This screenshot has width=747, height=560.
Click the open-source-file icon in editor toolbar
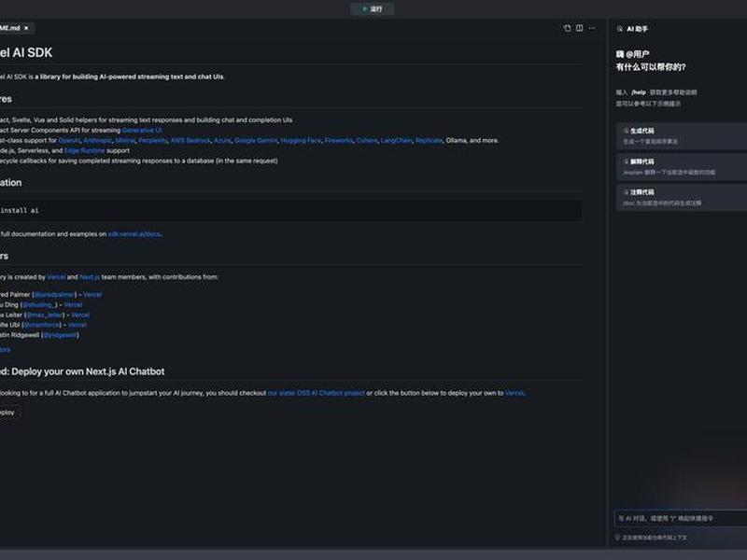click(567, 28)
